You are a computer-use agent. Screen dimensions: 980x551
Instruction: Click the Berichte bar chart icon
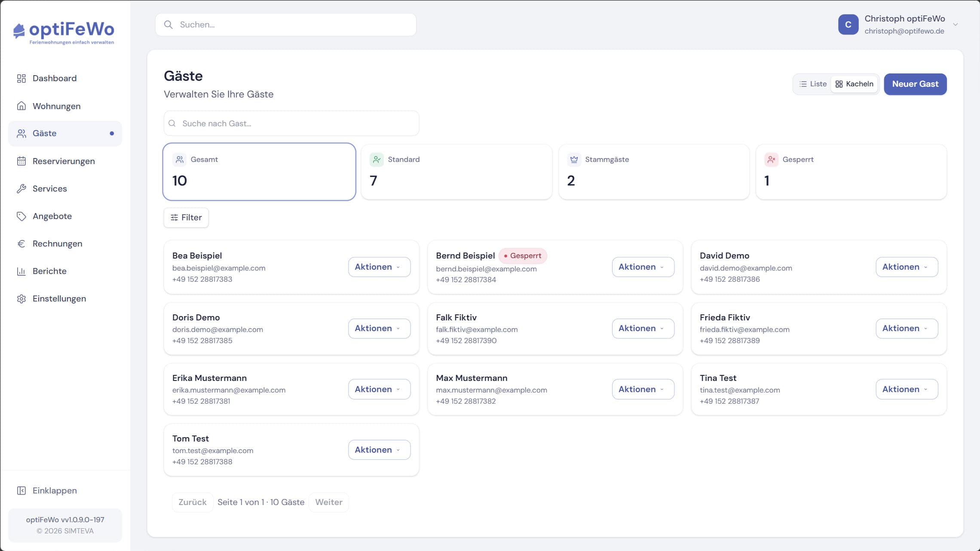pyautogui.click(x=21, y=271)
